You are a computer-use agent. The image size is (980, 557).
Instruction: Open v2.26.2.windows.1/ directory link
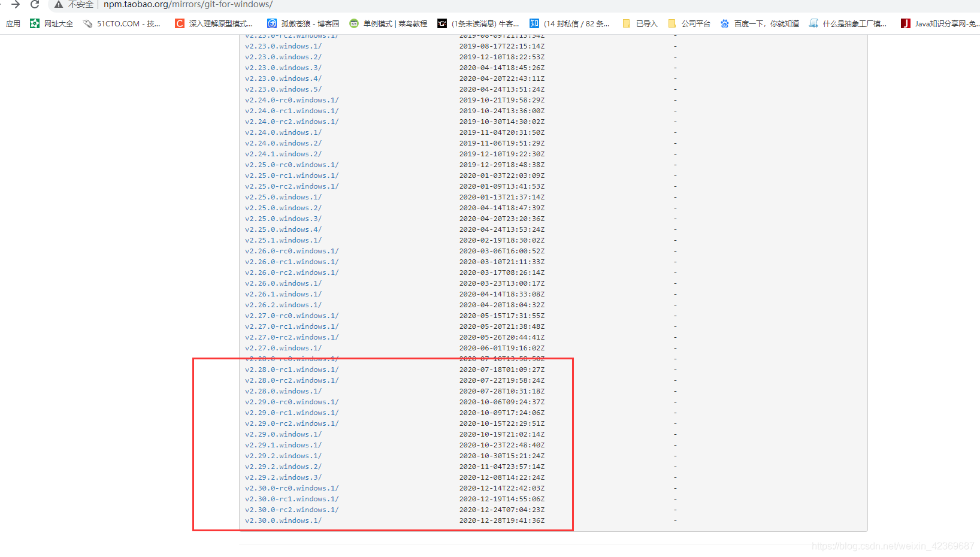click(x=283, y=305)
